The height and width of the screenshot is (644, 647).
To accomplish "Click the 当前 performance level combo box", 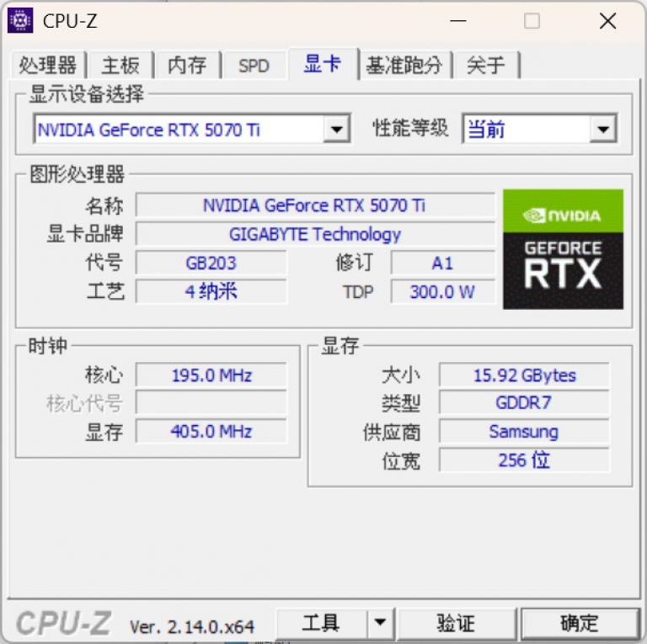I will pos(540,129).
